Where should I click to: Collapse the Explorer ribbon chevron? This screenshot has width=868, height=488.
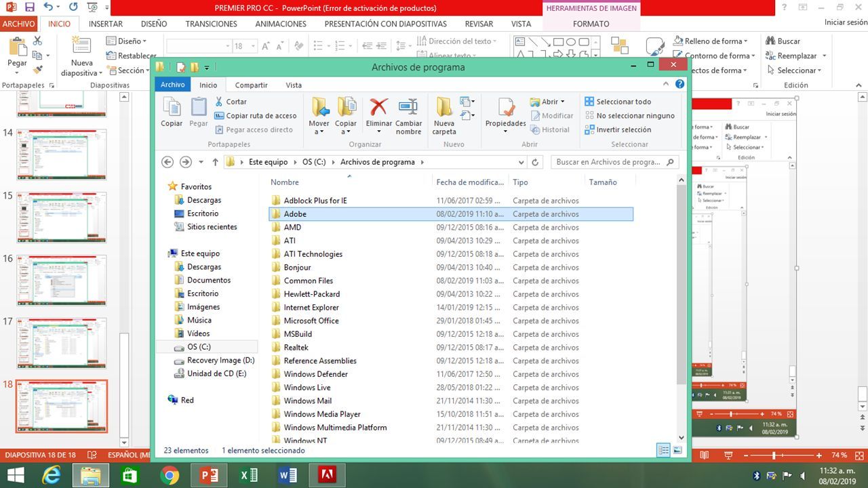pos(666,85)
